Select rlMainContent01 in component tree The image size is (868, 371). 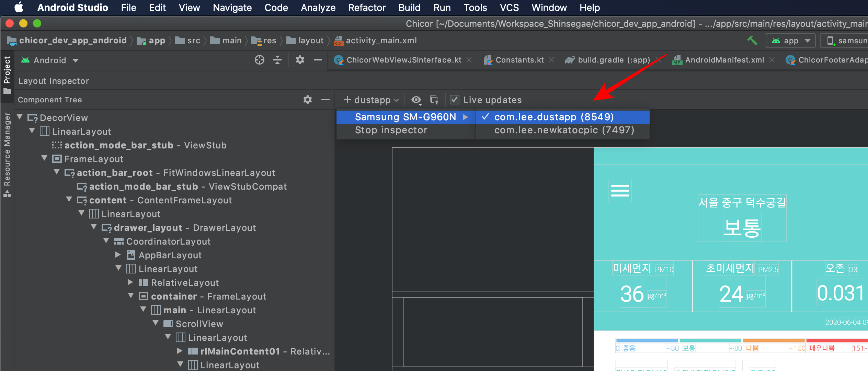(x=240, y=351)
